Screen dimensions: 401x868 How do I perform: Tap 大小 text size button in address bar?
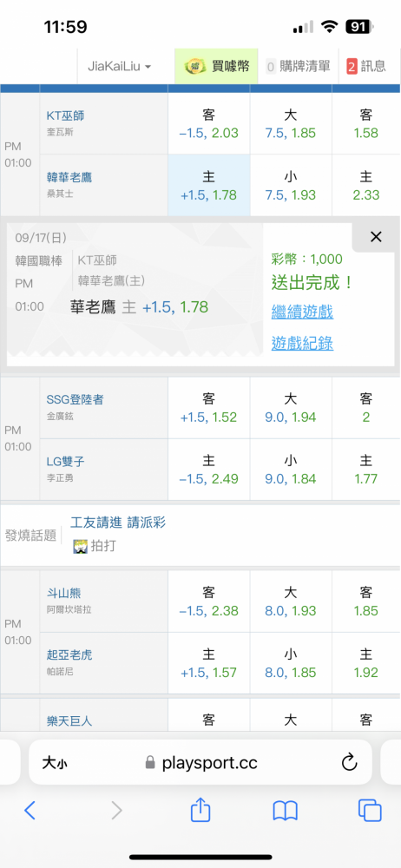click(x=55, y=764)
